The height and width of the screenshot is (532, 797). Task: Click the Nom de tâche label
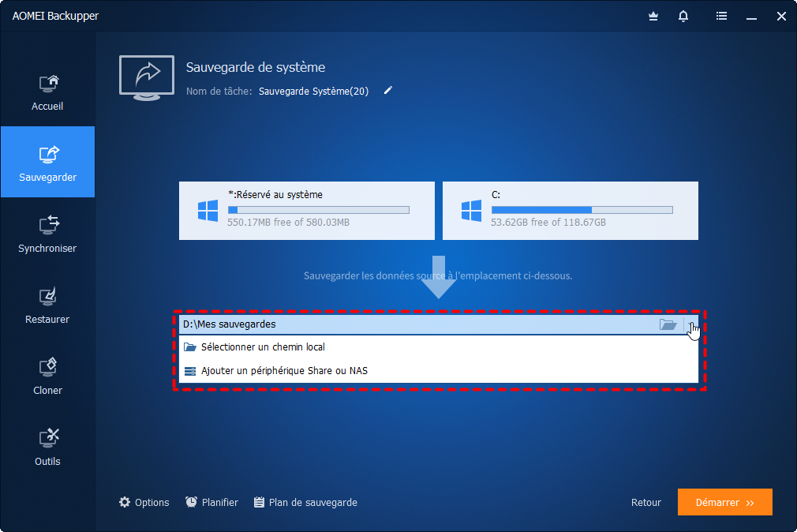click(219, 92)
